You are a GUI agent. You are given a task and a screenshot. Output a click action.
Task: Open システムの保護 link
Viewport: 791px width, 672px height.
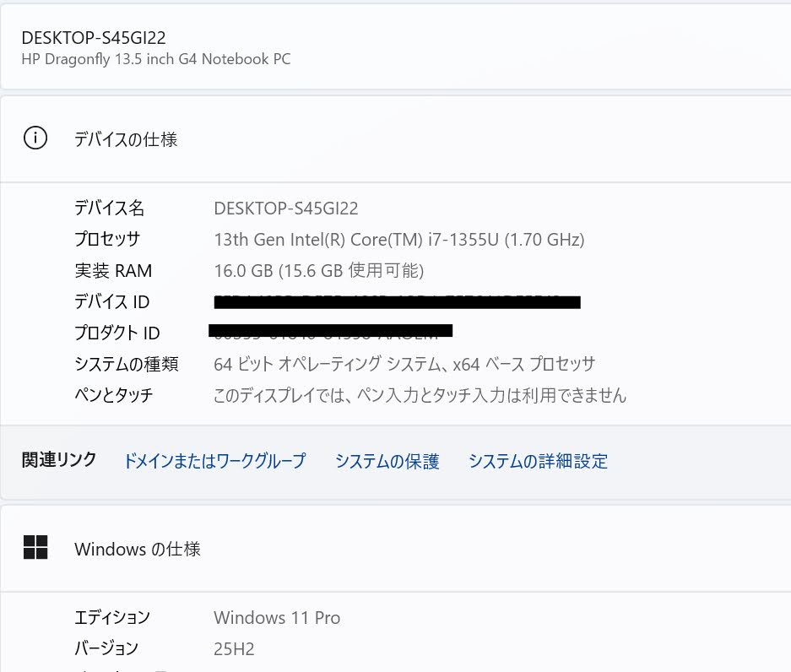click(387, 461)
